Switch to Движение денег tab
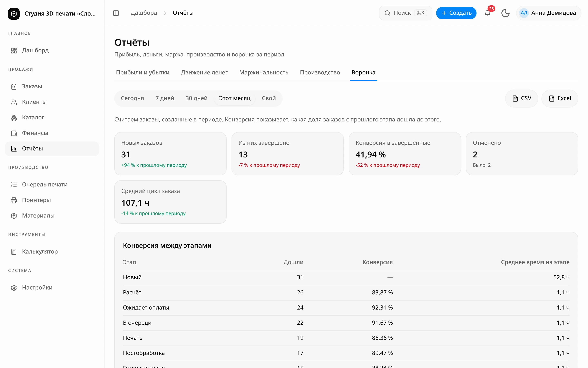 point(204,73)
